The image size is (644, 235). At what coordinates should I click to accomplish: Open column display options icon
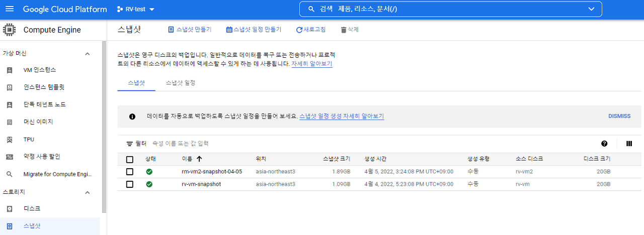[629, 144]
